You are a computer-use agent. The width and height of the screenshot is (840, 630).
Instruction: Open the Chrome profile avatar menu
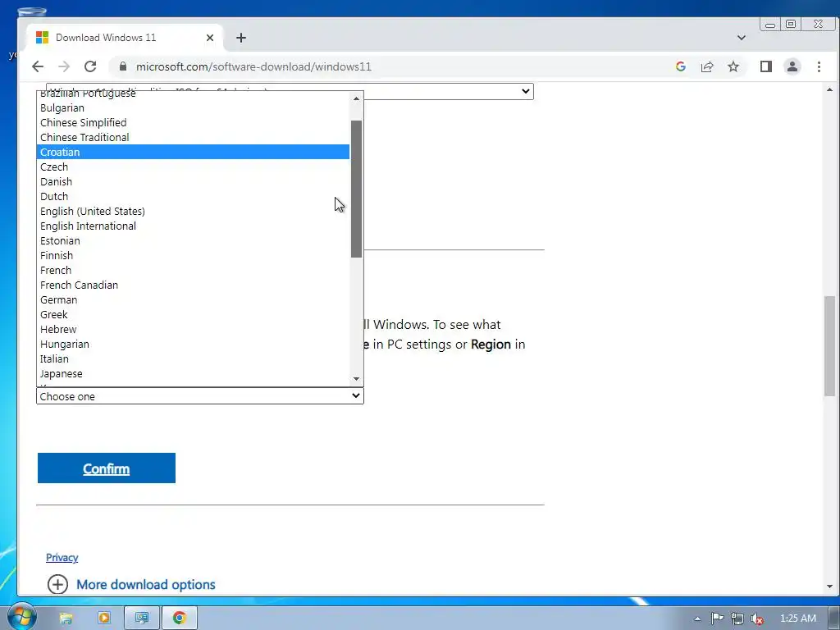pyautogui.click(x=792, y=66)
